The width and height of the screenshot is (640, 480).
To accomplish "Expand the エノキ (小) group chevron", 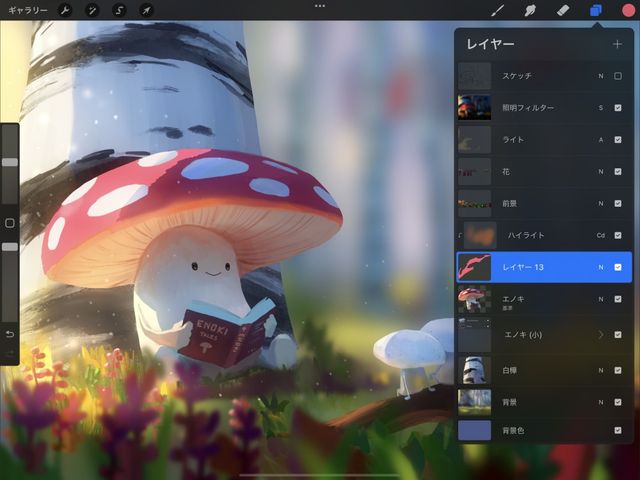I will click(x=601, y=335).
